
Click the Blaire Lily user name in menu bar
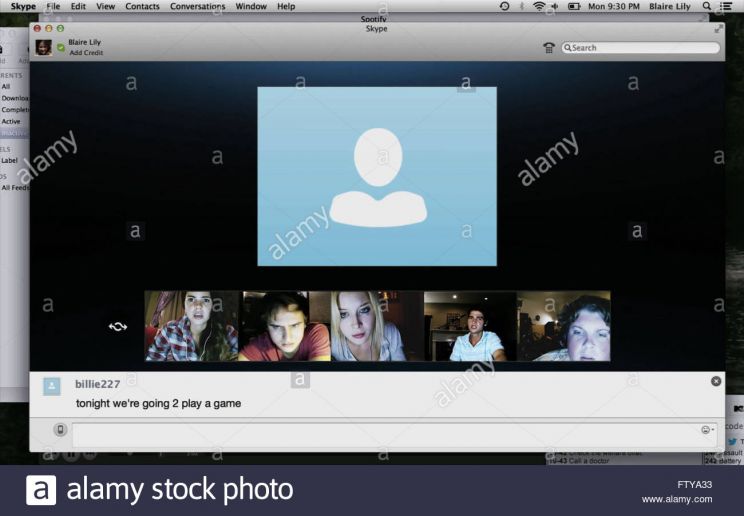pyautogui.click(x=670, y=6)
